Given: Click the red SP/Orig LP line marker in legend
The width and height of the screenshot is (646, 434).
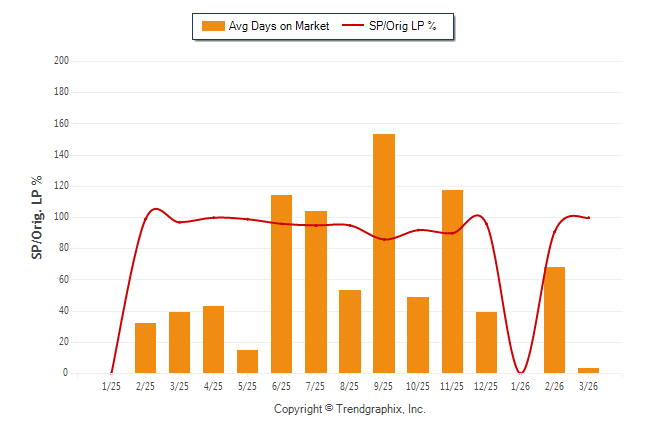Looking at the screenshot, I should tap(353, 26).
